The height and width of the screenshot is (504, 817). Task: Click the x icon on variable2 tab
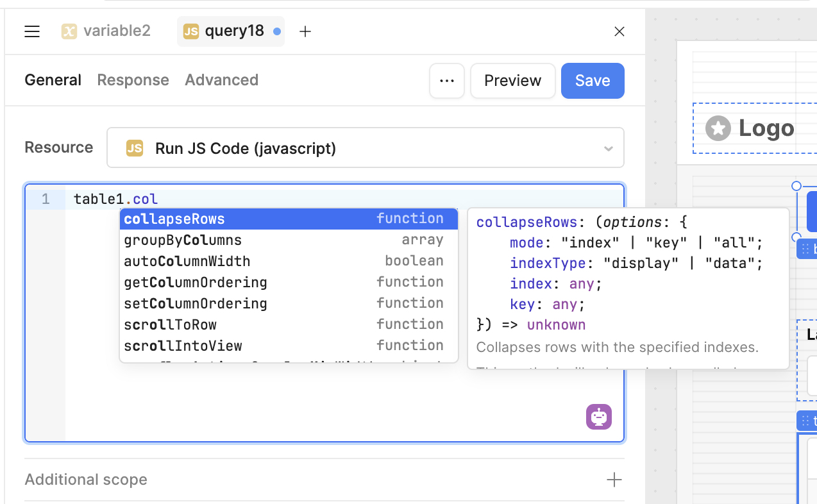(69, 31)
